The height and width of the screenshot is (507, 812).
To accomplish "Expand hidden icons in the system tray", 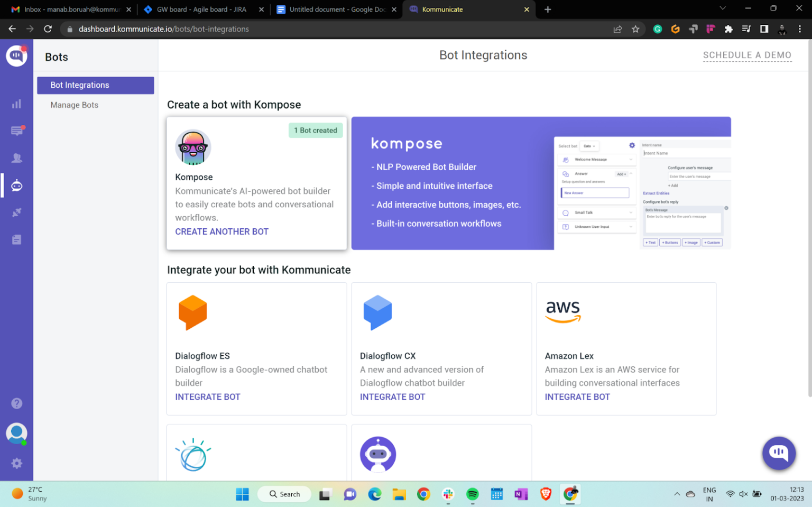I will pos(677,494).
